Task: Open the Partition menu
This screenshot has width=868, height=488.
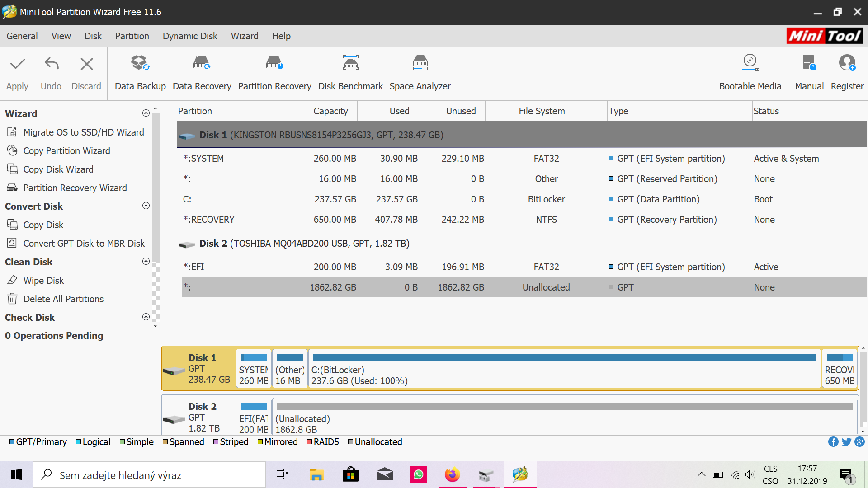Action: coord(132,36)
